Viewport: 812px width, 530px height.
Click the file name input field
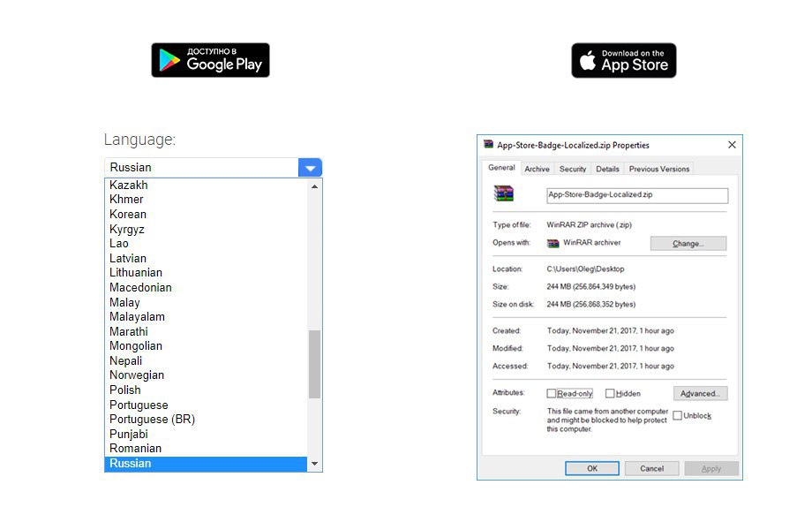tap(637, 195)
